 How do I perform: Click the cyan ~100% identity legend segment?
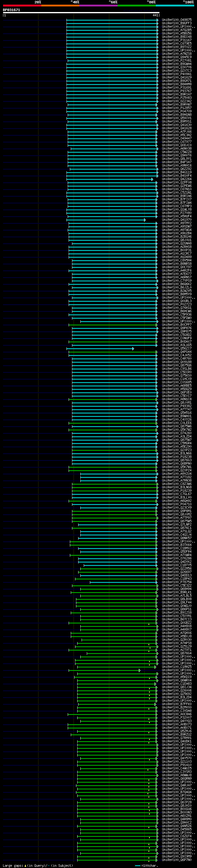coord(175,6)
